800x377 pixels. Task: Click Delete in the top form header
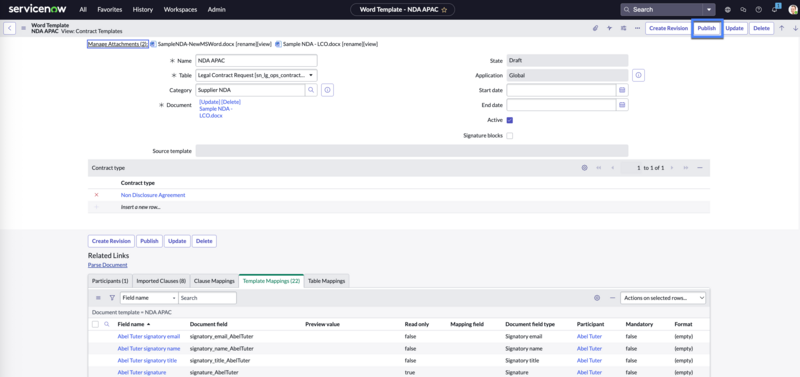pos(761,29)
